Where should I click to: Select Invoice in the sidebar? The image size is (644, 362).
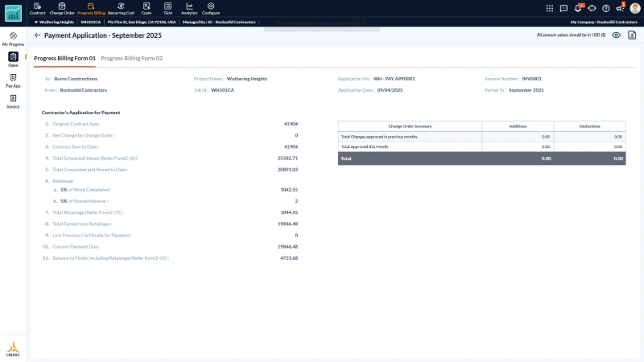13,101
